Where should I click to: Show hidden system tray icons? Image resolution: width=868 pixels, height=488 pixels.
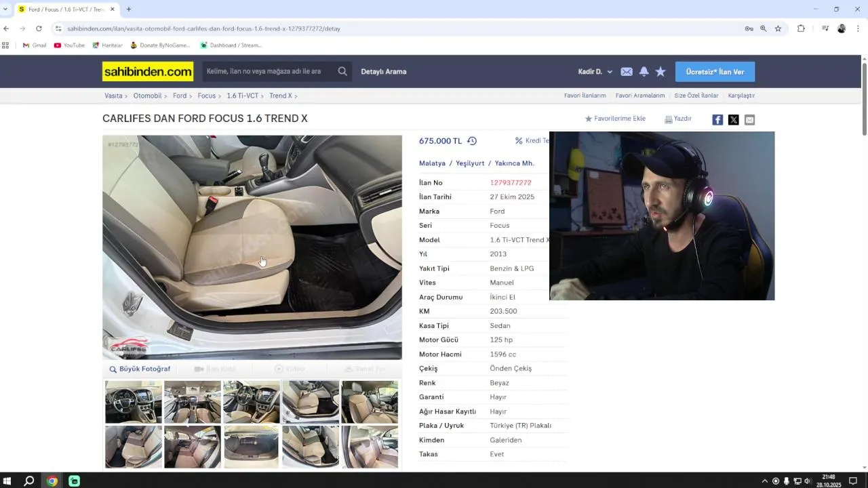[x=765, y=481]
